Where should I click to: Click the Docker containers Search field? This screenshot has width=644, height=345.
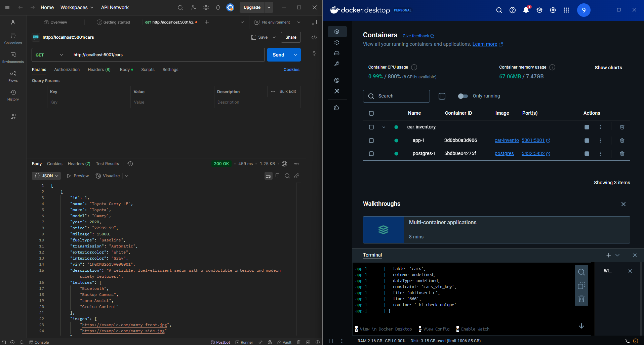click(x=396, y=96)
